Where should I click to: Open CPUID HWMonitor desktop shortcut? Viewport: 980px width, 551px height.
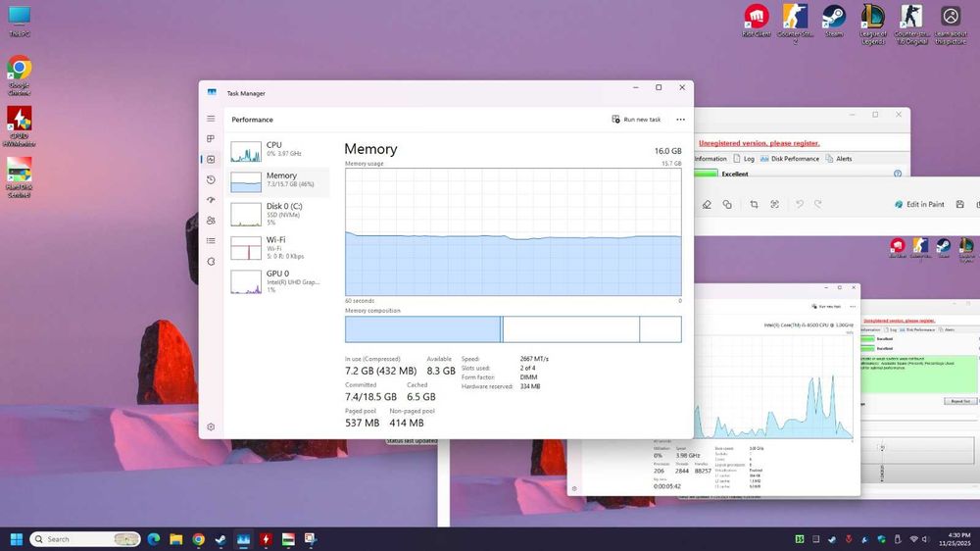[x=19, y=126]
